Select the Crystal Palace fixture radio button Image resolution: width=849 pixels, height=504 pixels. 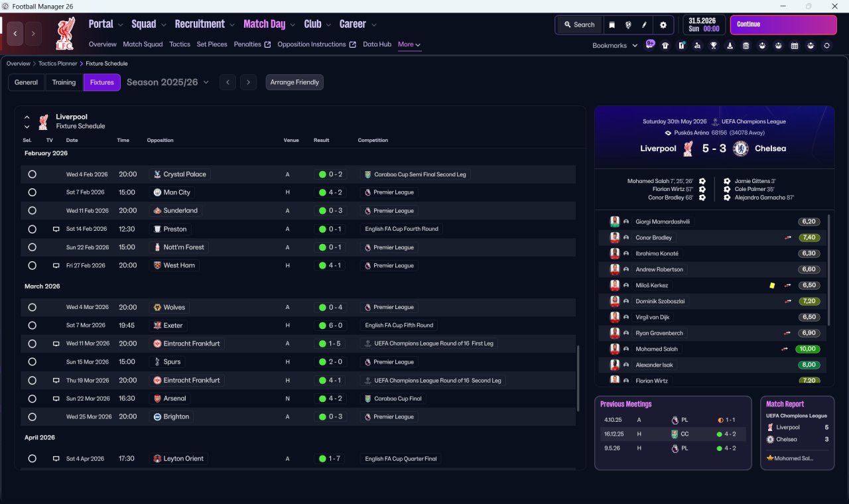coord(32,174)
